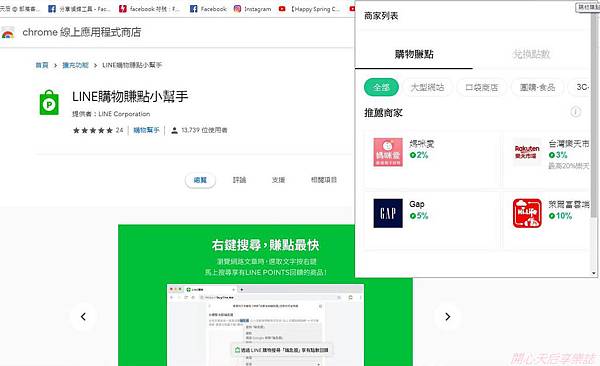Show the next screenshot with right arrow
Image resolution: width=600 pixels, height=366 pixels.
coord(447,317)
